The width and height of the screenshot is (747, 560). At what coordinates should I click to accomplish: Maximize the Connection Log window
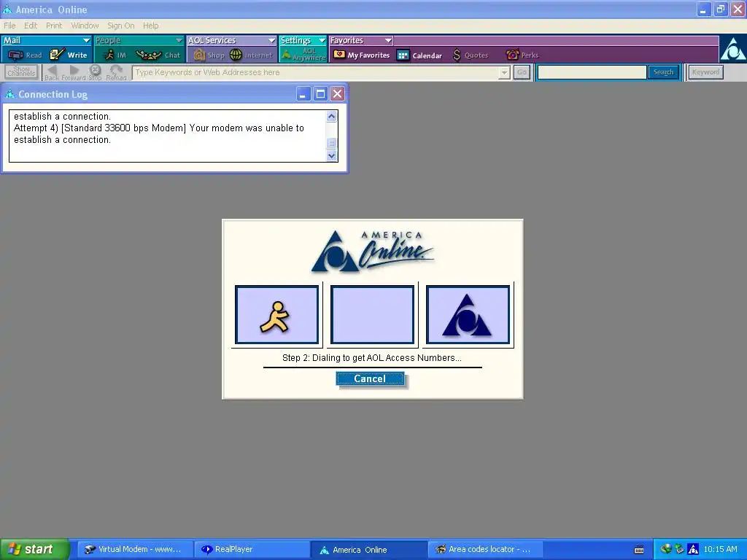320,94
